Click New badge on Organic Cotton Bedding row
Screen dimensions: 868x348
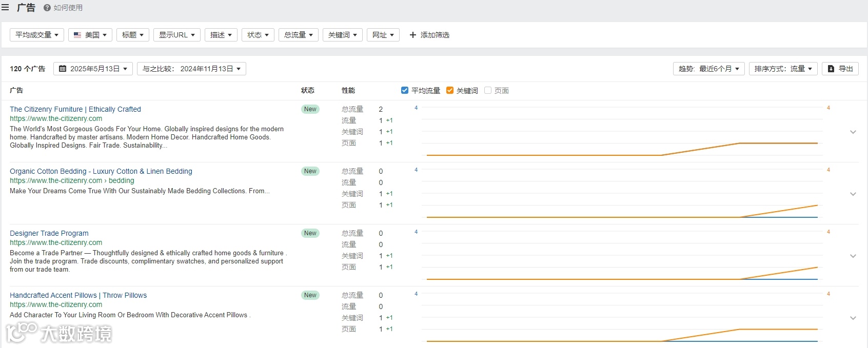pyautogui.click(x=310, y=171)
